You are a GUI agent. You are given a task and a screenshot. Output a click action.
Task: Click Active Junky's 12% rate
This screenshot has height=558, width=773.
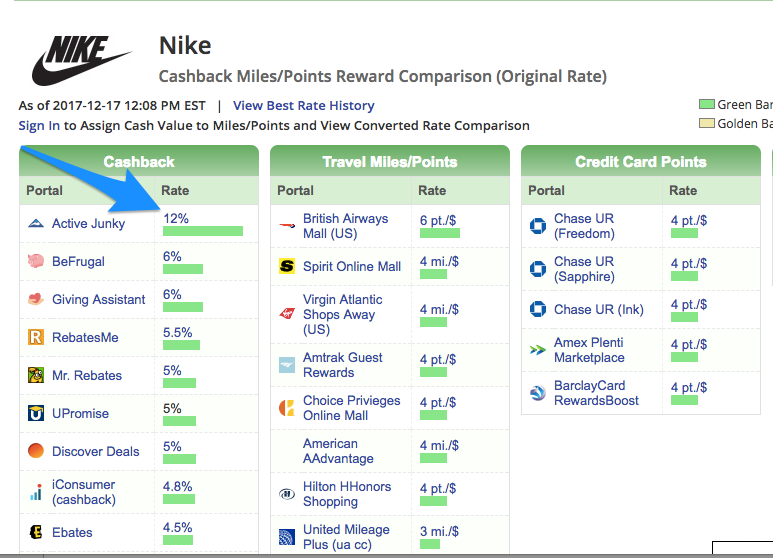[176, 218]
